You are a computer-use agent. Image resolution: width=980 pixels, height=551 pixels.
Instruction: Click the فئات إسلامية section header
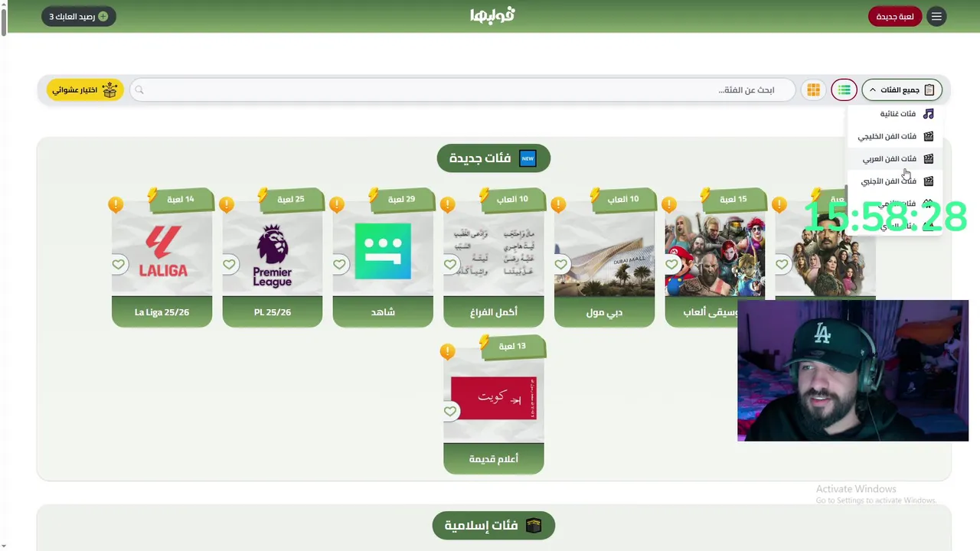tap(494, 526)
